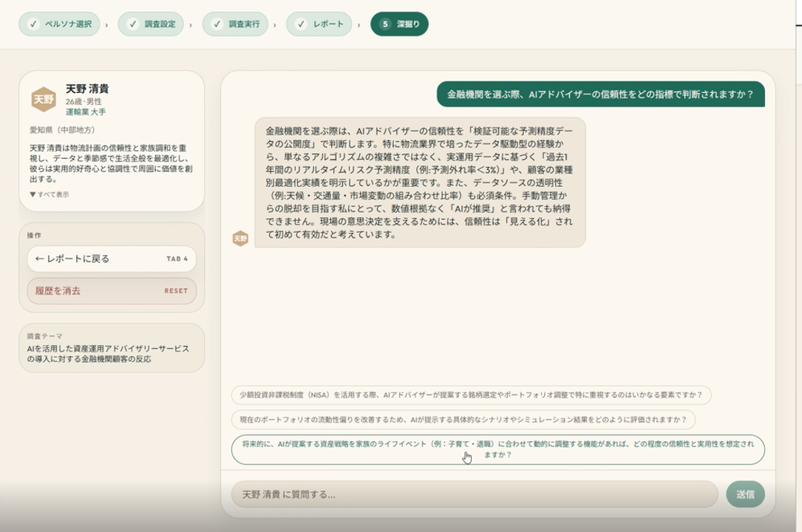Click the 操作 section heading

pyautogui.click(x=34, y=235)
